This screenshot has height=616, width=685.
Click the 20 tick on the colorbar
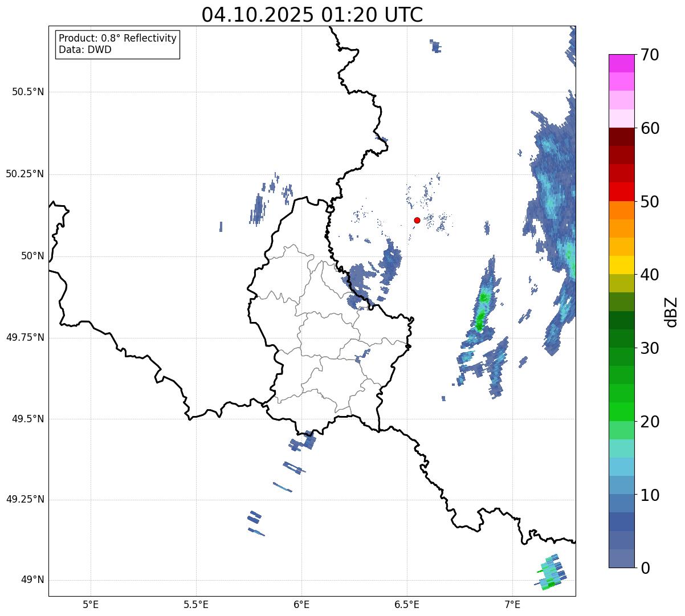tap(650, 422)
